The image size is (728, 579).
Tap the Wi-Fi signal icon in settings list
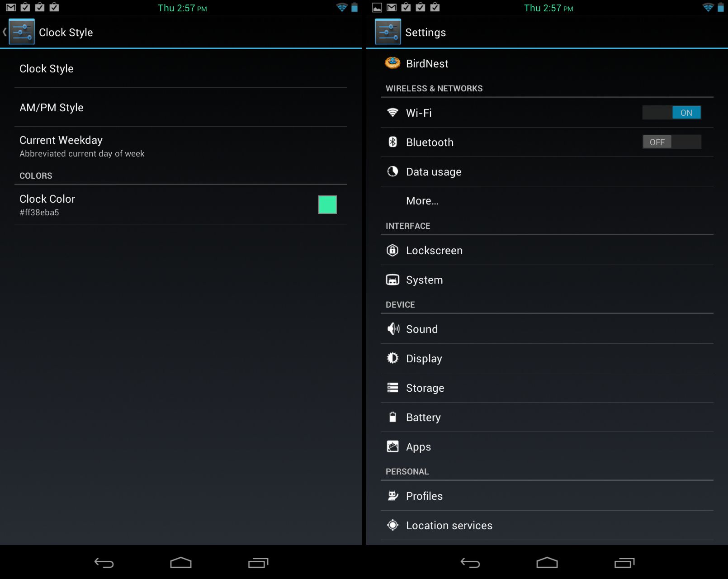392,112
